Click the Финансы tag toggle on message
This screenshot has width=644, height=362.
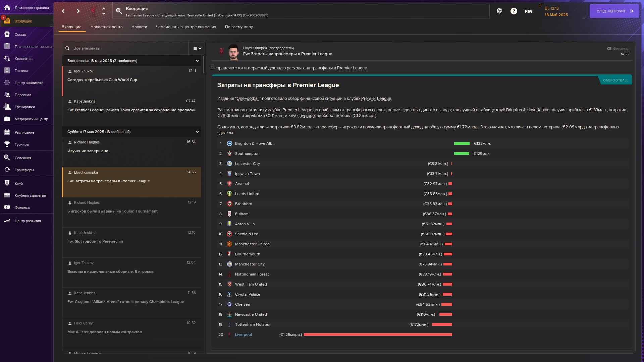[618, 49]
